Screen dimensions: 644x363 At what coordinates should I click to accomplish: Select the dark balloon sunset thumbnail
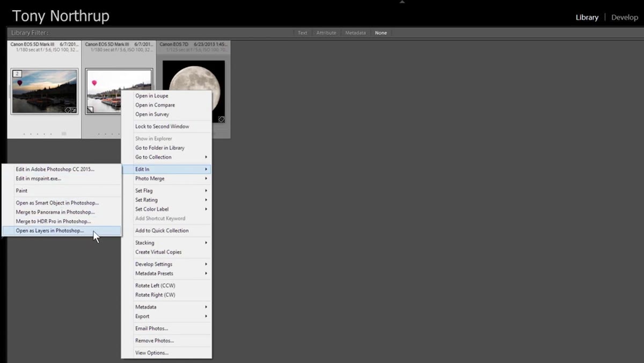(44, 91)
